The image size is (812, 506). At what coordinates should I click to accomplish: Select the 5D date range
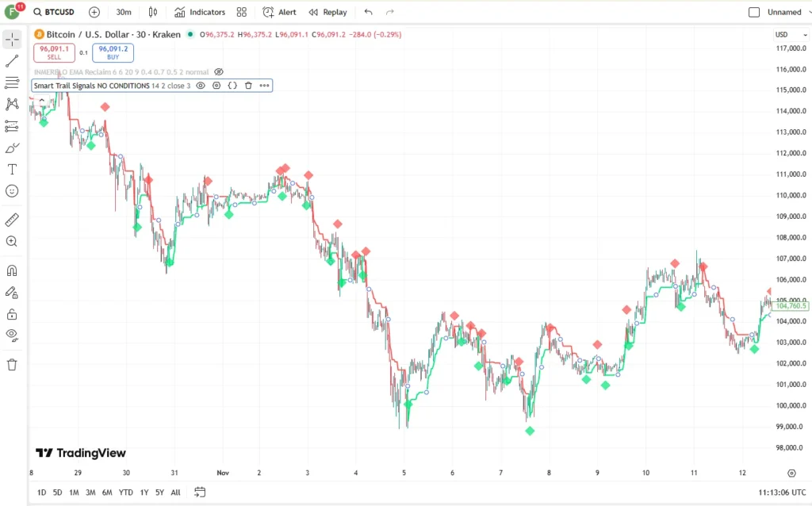(x=57, y=493)
